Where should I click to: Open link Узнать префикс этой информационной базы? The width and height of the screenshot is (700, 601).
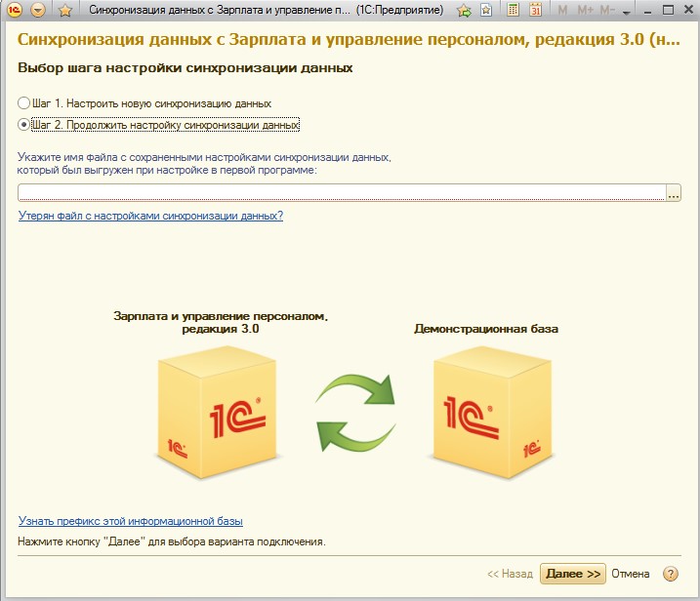point(131,521)
